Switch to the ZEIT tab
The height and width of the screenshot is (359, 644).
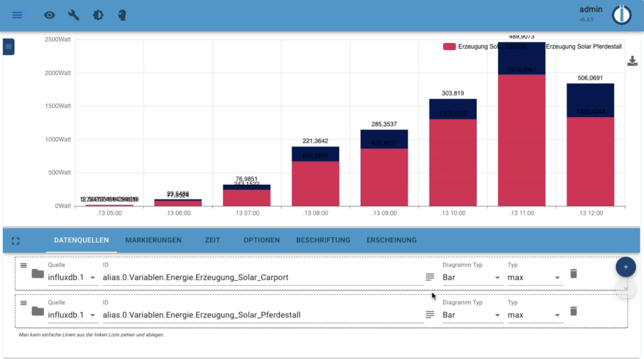click(212, 240)
